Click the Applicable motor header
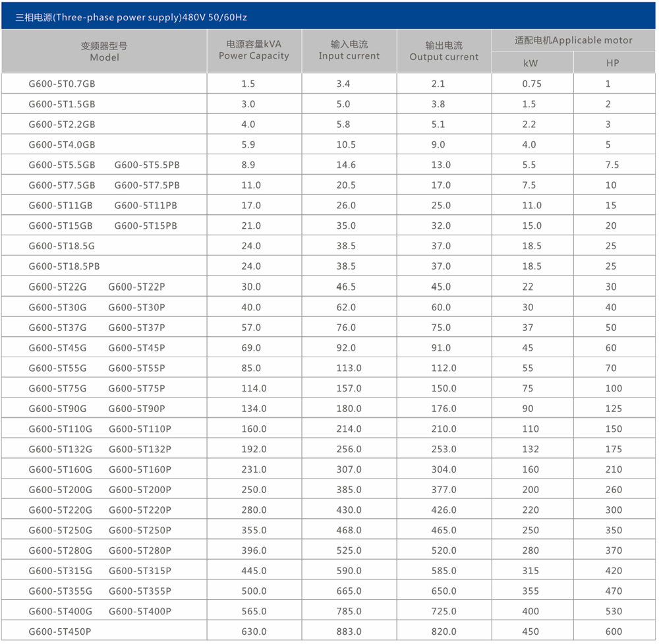The height and width of the screenshot is (644, 659). click(573, 40)
